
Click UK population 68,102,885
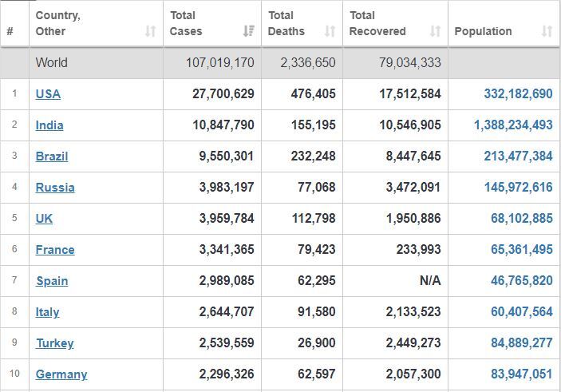click(522, 219)
